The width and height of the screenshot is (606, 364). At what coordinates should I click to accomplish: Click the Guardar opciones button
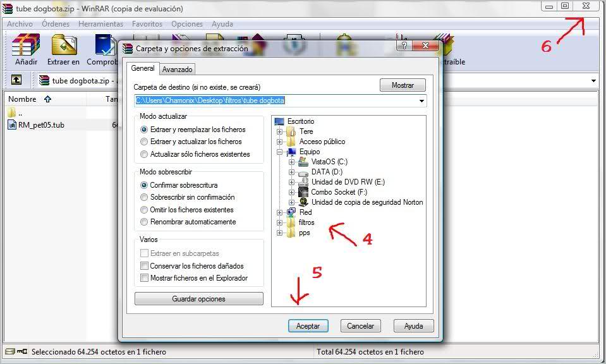(198, 299)
